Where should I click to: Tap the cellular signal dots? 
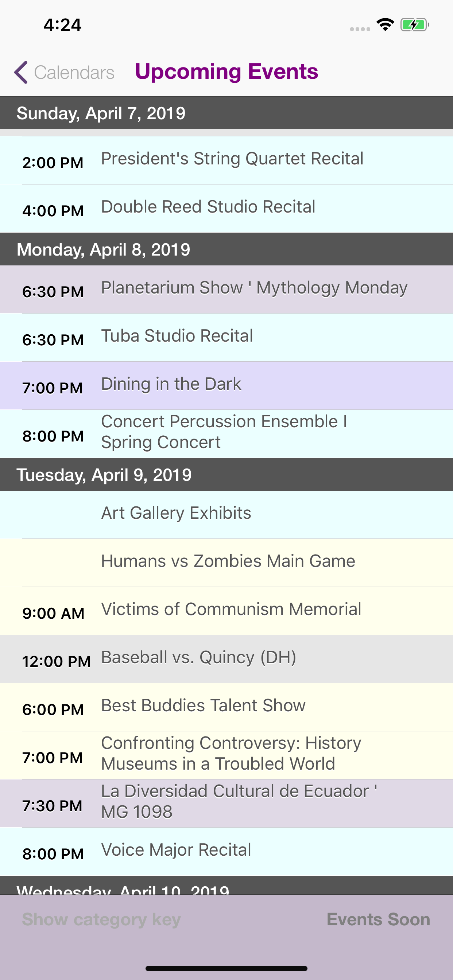pyautogui.click(x=360, y=29)
